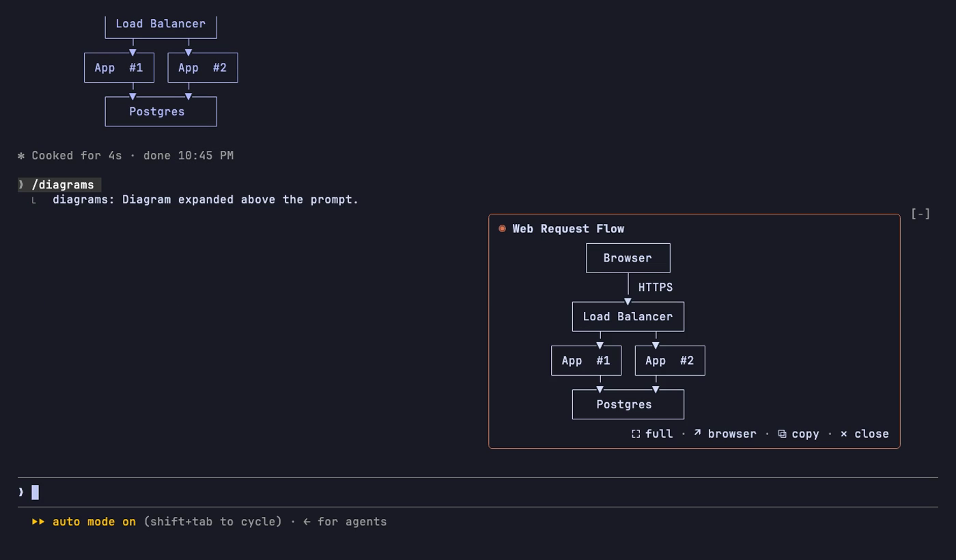Viewport: 956px width, 560px height.
Task: Click the browser arrow icon
Action: 697,433
